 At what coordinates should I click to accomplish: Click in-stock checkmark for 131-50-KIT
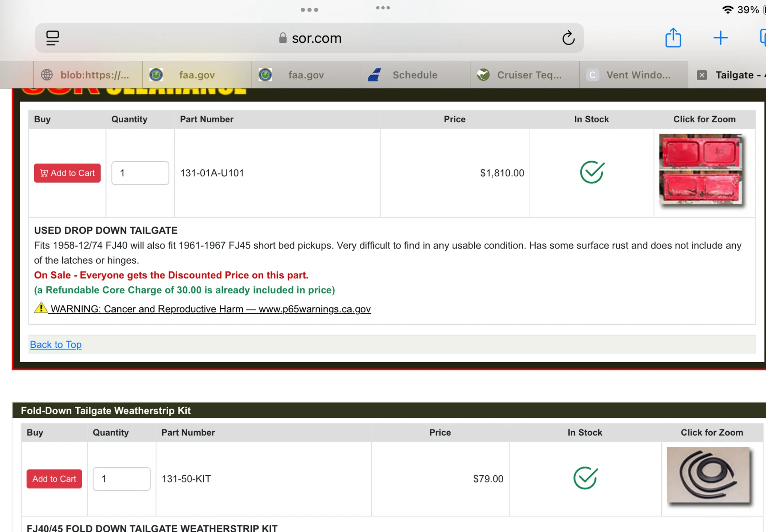(585, 478)
